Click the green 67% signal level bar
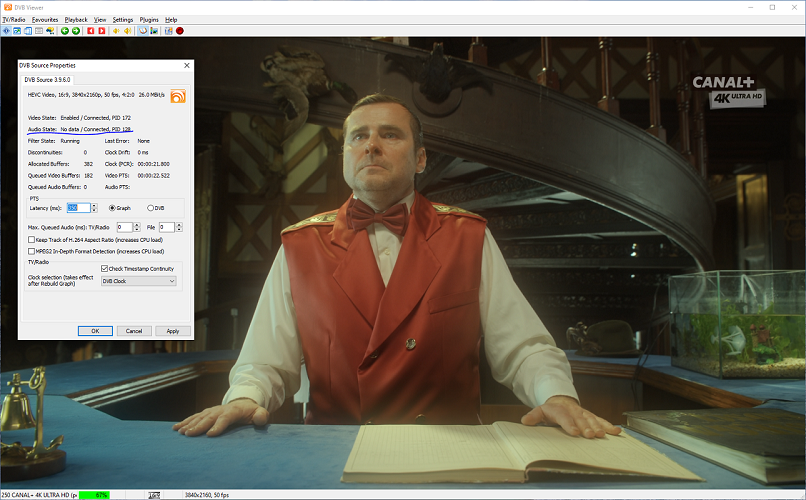This screenshot has height=500, width=806. pyautogui.click(x=101, y=495)
